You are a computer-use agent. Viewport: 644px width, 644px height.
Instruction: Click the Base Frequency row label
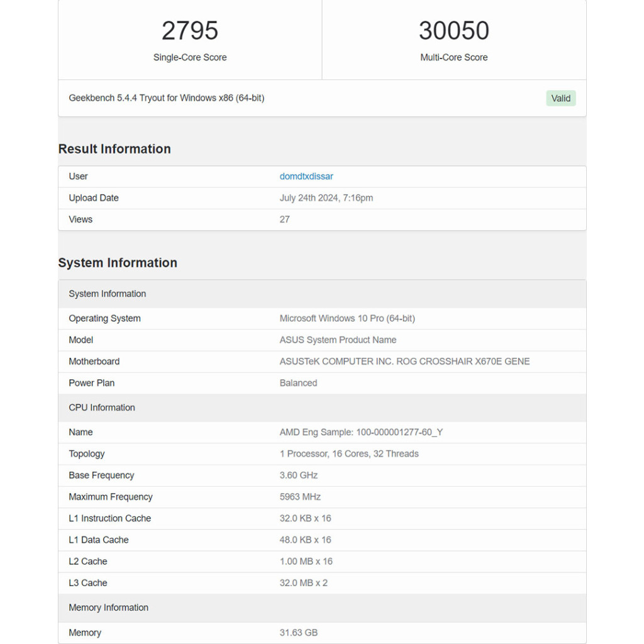[101, 475]
